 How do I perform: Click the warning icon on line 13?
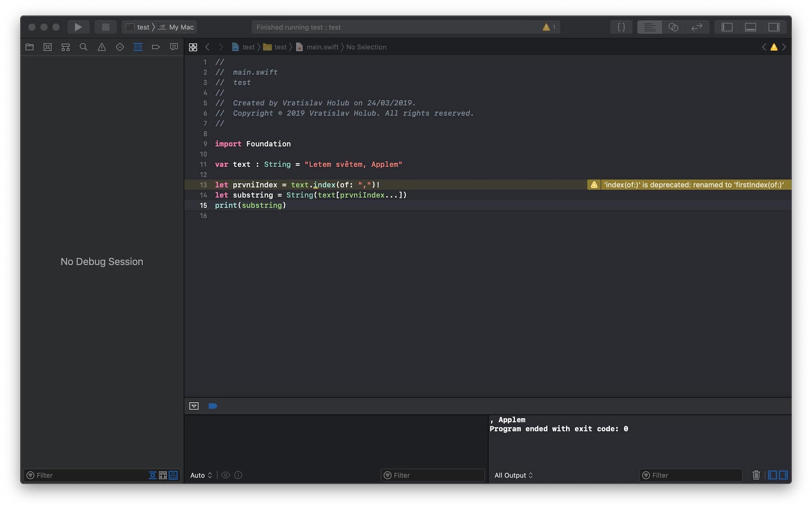pos(594,185)
